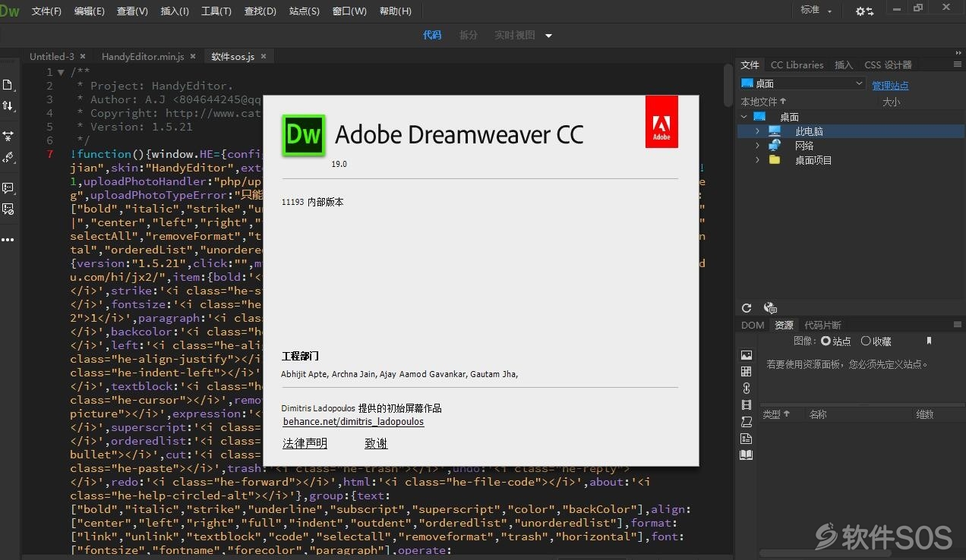Select the Colors grid icon in Assets
The width and height of the screenshot is (966, 560).
[x=747, y=372]
